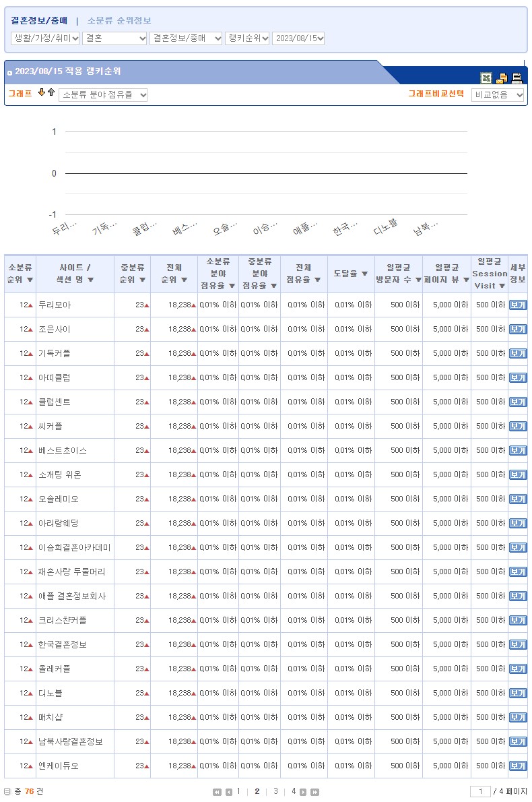The width and height of the screenshot is (532, 802).
Task: Click the copy/save icon next to Excel
Action: (x=502, y=78)
